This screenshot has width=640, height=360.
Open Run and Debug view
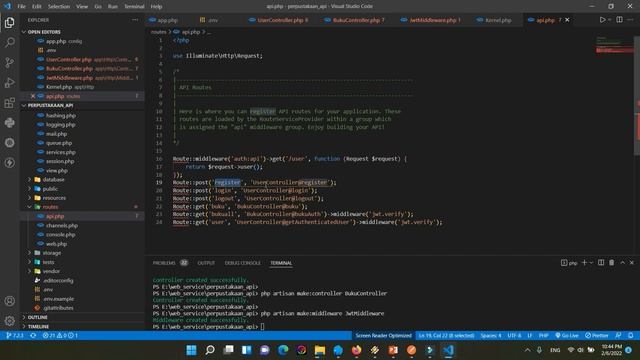pos(9,82)
